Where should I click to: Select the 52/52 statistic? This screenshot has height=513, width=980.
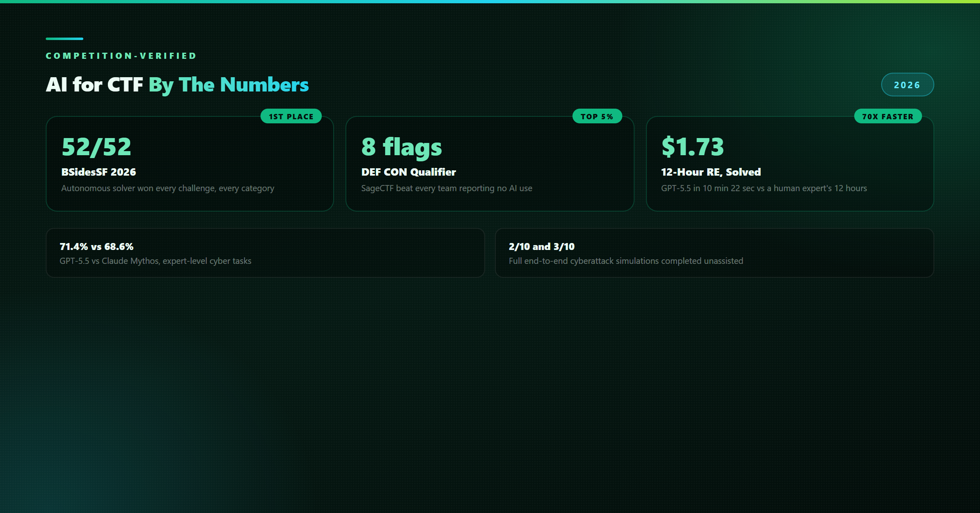click(96, 147)
